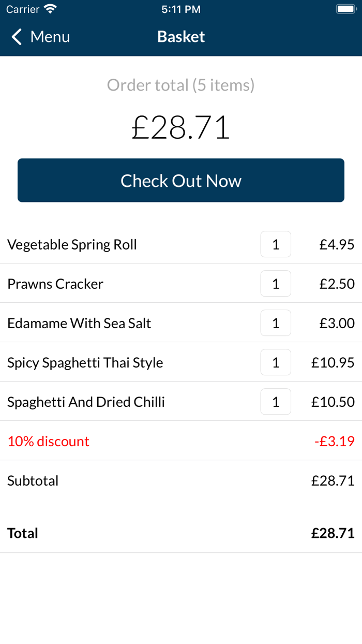Tap the Subtotal row label

tap(33, 480)
